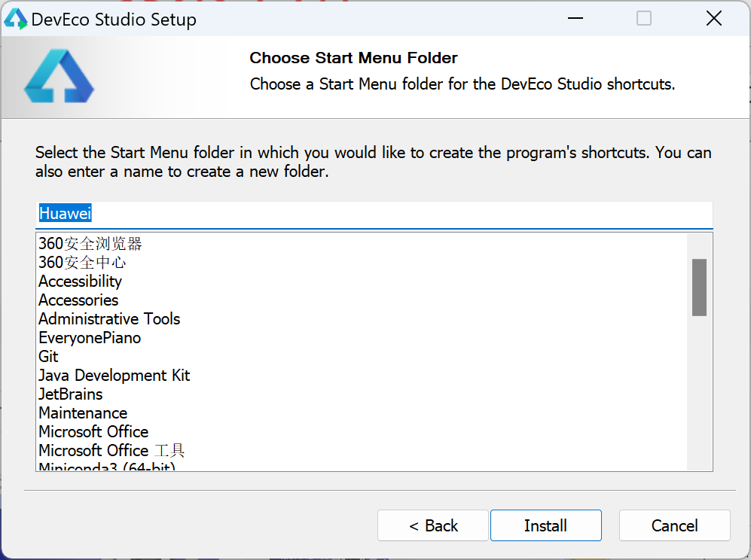Viewport: 751px width, 560px height.
Task: Cancel the DevEco Studio setup
Action: pyautogui.click(x=674, y=525)
